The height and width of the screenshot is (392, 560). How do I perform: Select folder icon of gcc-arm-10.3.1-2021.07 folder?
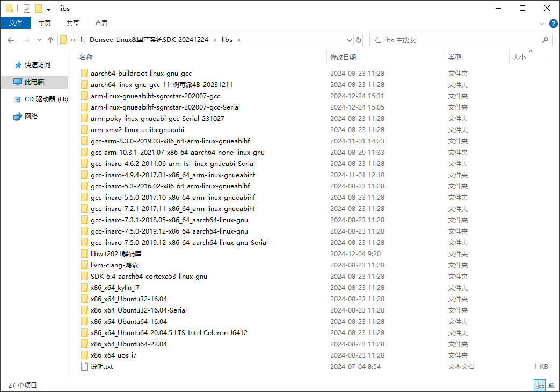tap(84, 152)
